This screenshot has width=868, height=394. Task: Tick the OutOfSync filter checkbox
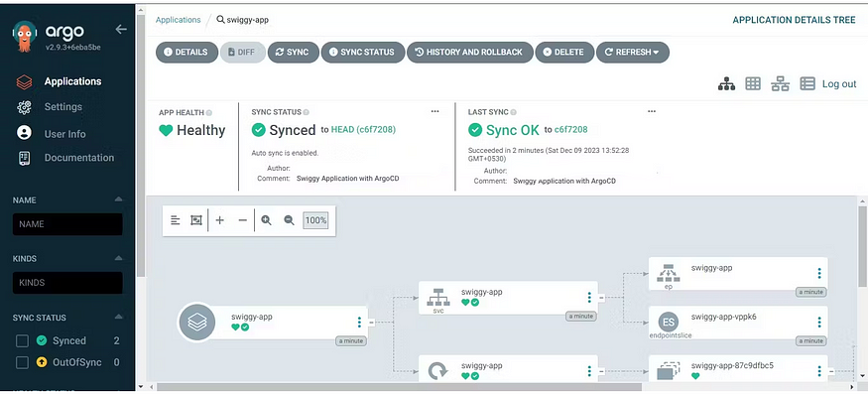click(22, 363)
